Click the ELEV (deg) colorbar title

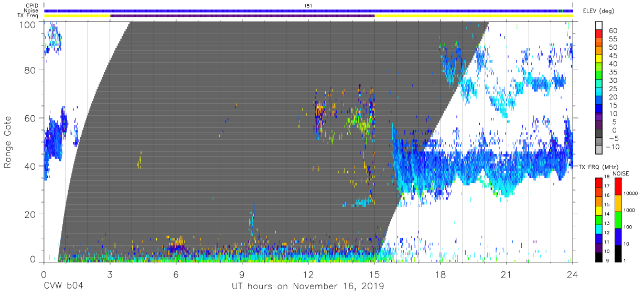coord(599,11)
